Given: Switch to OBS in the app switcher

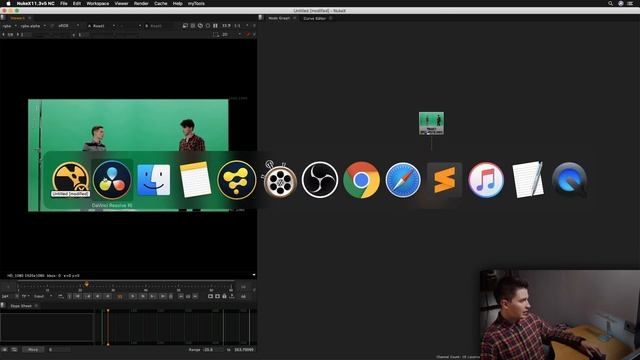Looking at the screenshot, I should [x=320, y=180].
